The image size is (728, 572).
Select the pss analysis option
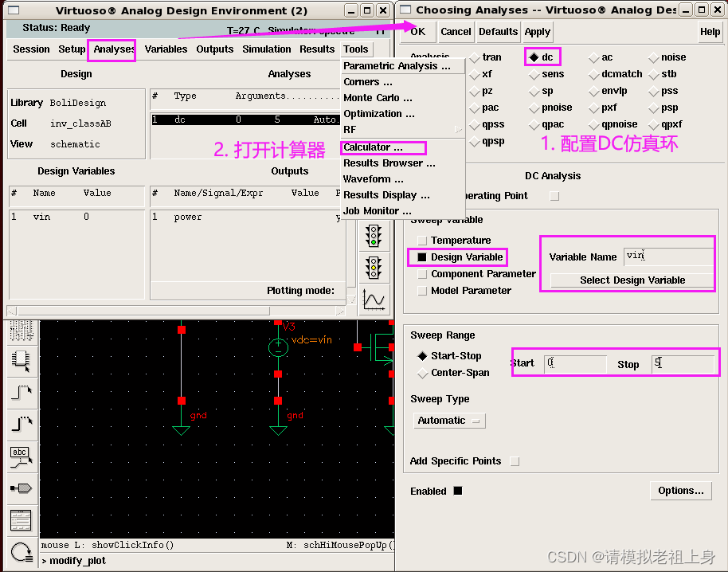[663, 91]
